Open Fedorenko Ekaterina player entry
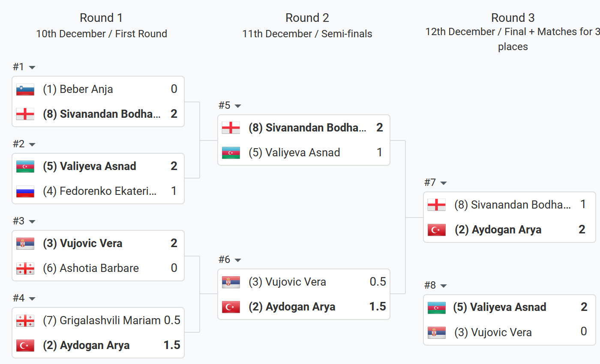 tap(100, 191)
